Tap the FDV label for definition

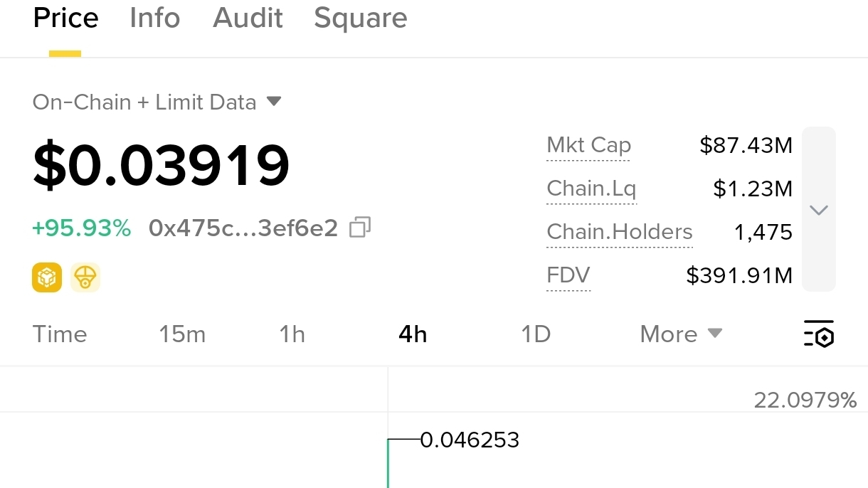click(568, 275)
